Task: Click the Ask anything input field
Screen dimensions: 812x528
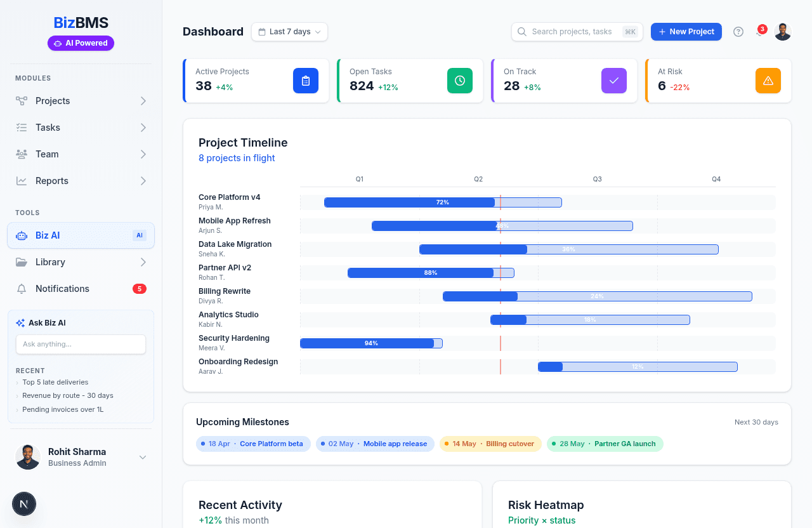Action: (x=81, y=344)
